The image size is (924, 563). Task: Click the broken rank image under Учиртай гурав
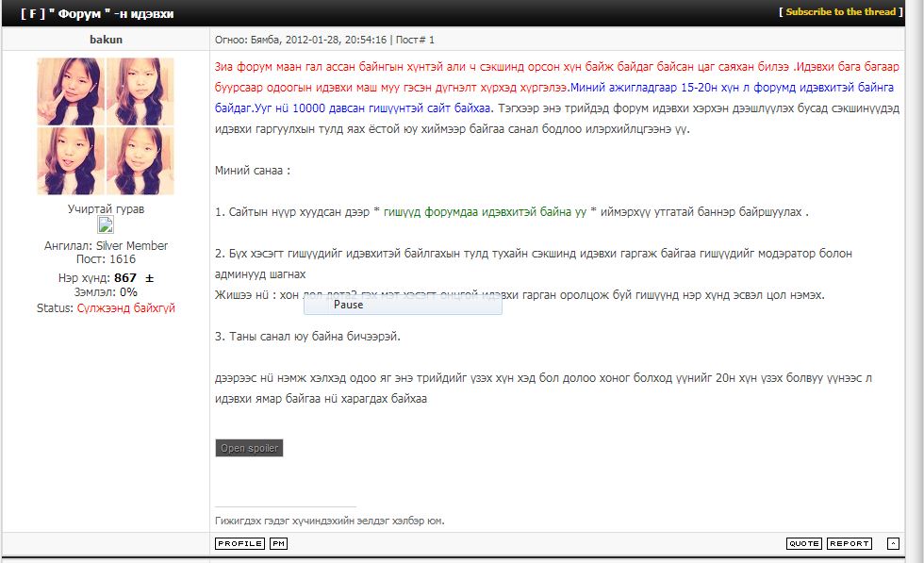[x=106, y=224]
